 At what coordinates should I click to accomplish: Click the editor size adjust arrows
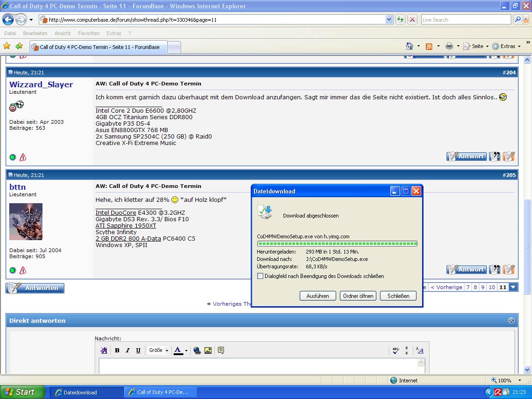click(x=406, y=351)
